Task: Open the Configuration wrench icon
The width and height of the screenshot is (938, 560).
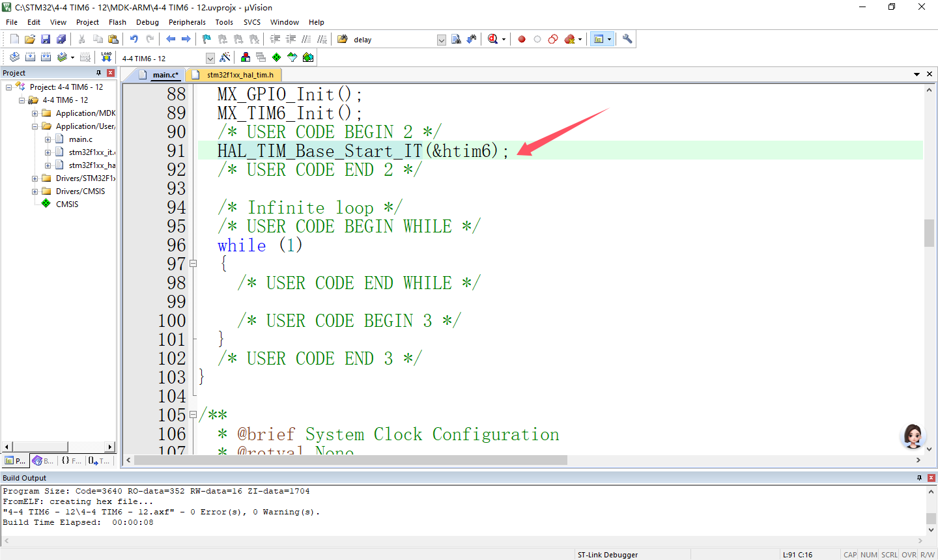Action: [x=627, y=39]
